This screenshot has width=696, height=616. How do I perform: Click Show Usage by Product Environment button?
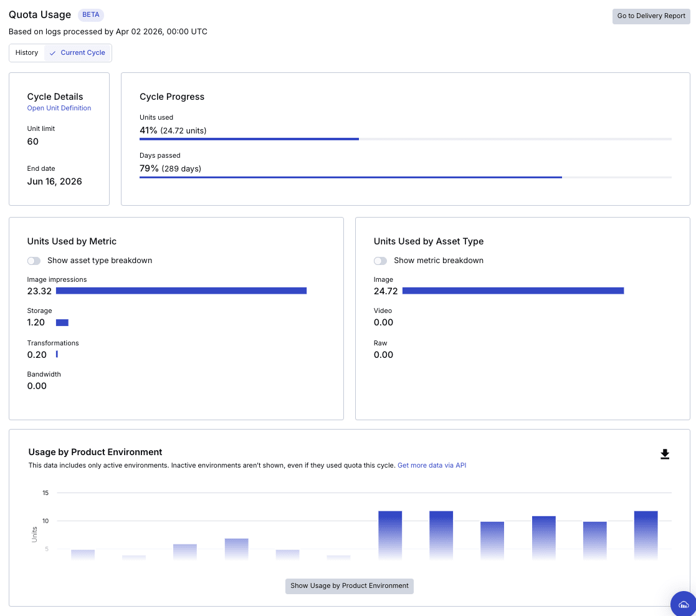point(350,586)
